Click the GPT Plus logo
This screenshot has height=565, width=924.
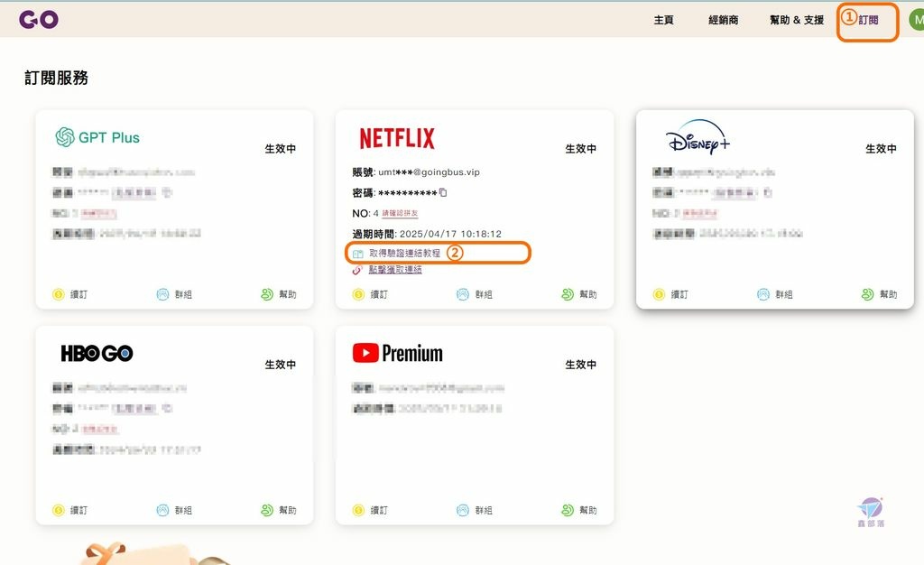click(97, 137)
